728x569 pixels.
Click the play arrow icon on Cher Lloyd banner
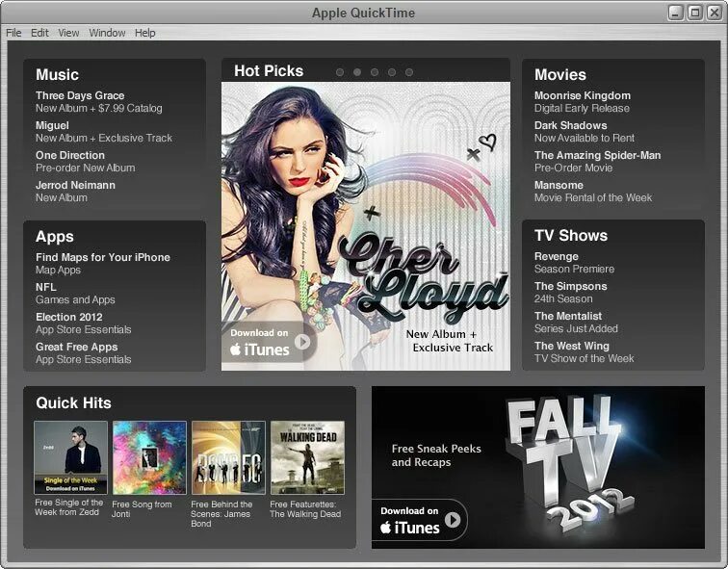[x=302, y=342]
